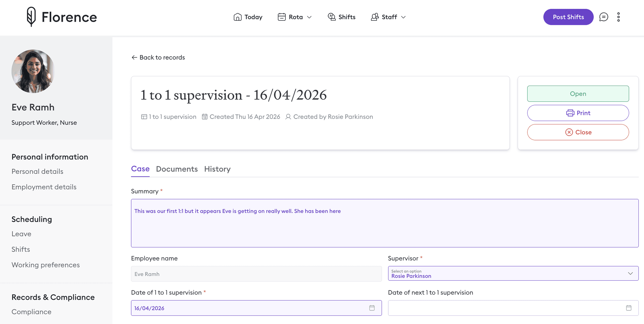Image resolution: width=644 pixels, height=324 pixels.
Task: Click Eve Ramh's profile photo
Action: 33,71
